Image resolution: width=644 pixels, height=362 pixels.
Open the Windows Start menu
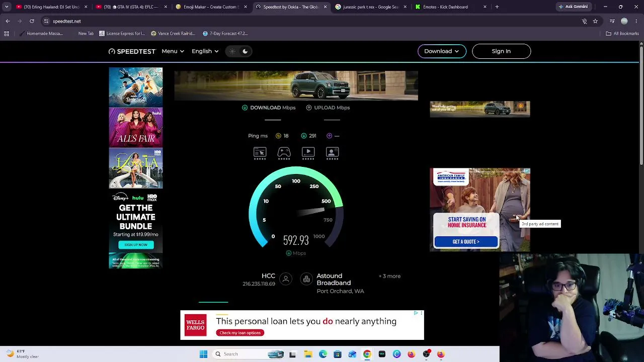point(203,354)
